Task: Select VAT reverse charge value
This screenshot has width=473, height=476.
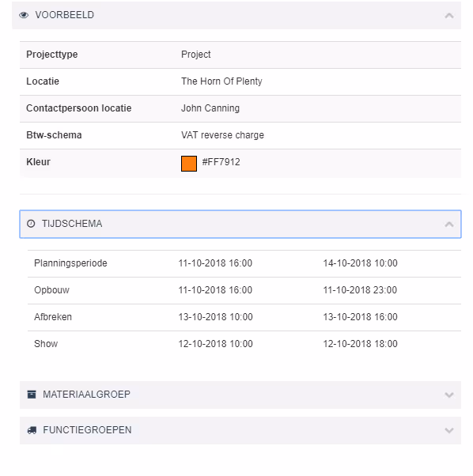Action: coord(222,135)
